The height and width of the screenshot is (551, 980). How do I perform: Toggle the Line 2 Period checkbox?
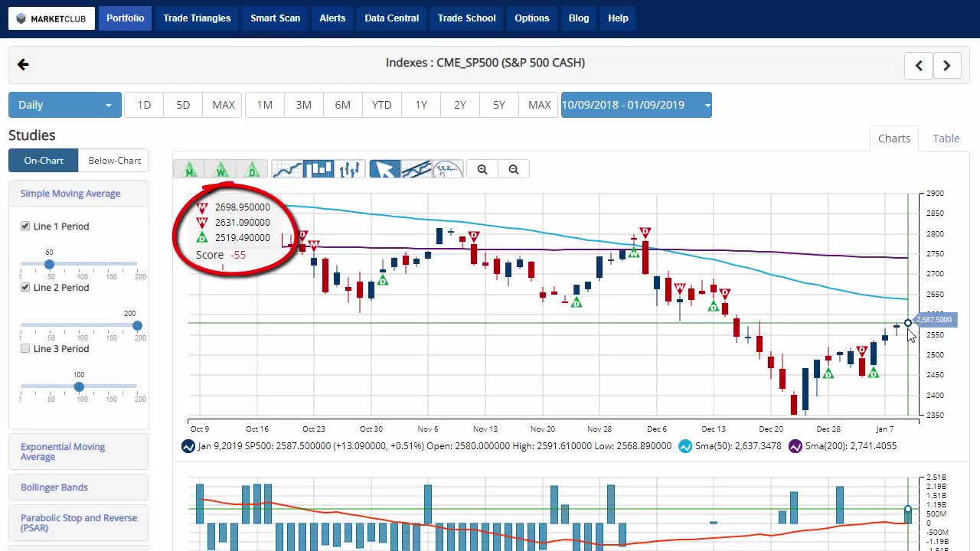click(x=25, y=287)
